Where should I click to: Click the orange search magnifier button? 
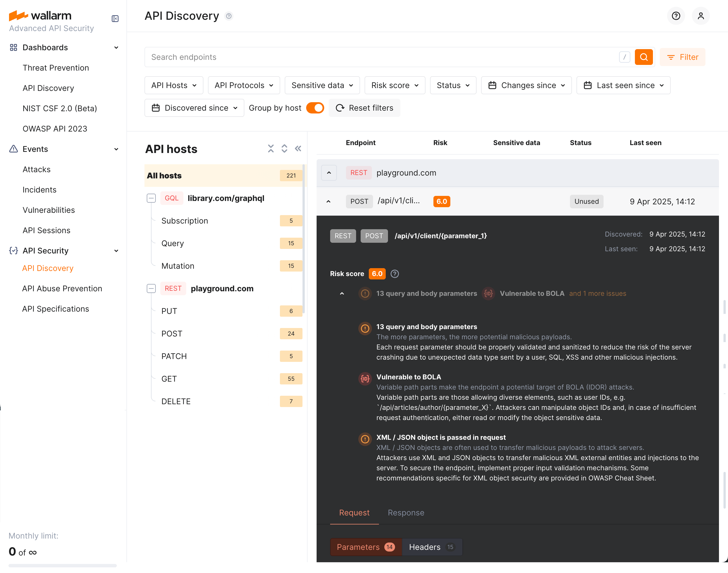(x=644, y=57)
